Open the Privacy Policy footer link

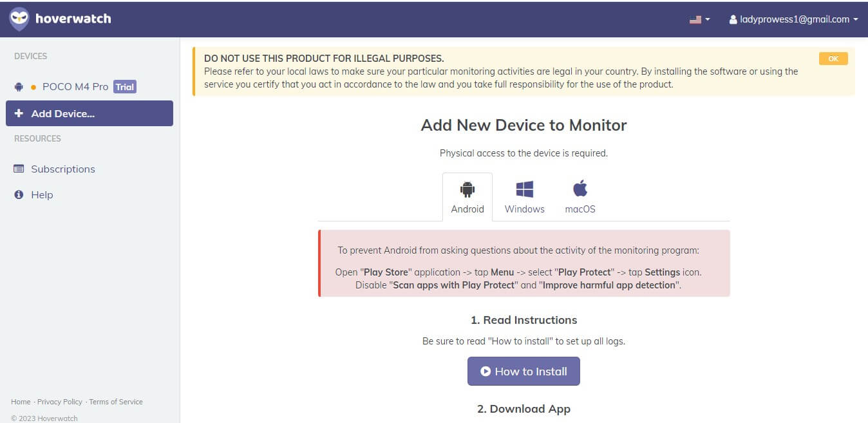click(60, 402)
